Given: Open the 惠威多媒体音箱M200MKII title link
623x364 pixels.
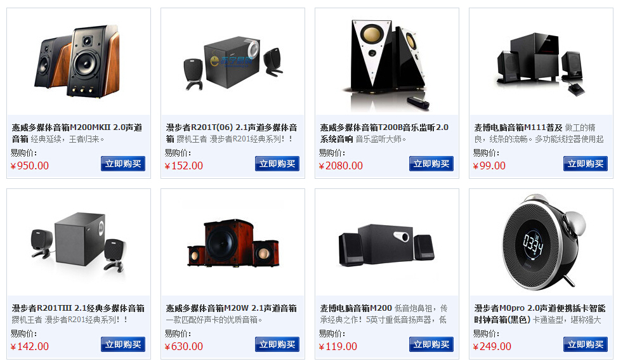Looking at the screenshot, I should click(77, 133).
